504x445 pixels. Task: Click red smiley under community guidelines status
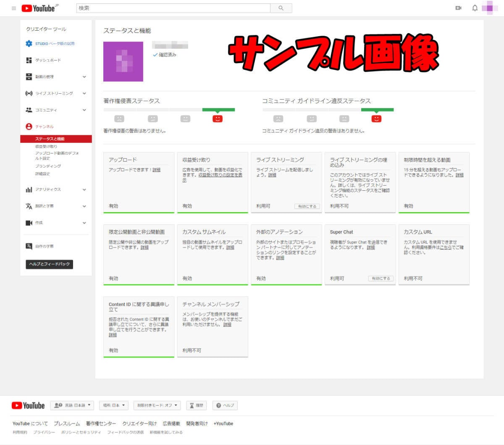coord(376,119)
